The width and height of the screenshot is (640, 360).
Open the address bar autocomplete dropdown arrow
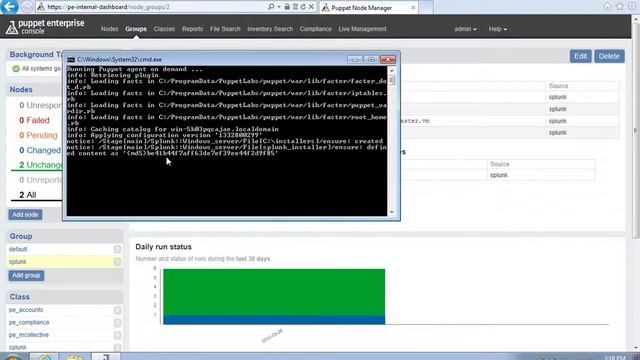tap(279, 7)
